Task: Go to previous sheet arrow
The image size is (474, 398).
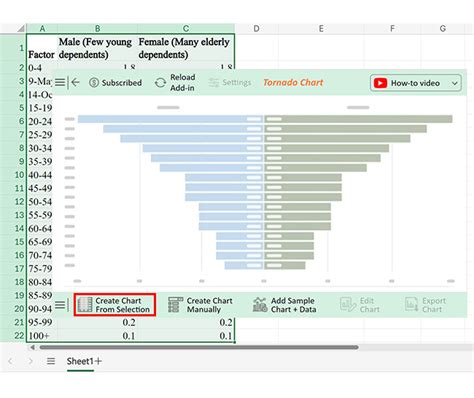Action: tap(11, 361)
